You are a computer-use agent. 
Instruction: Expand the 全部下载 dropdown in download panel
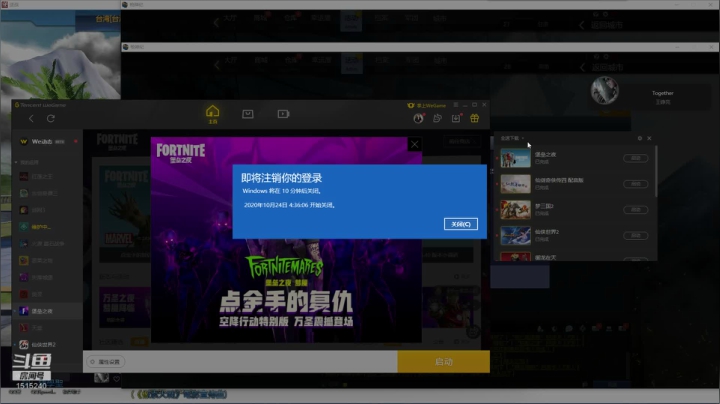point(512,138)
